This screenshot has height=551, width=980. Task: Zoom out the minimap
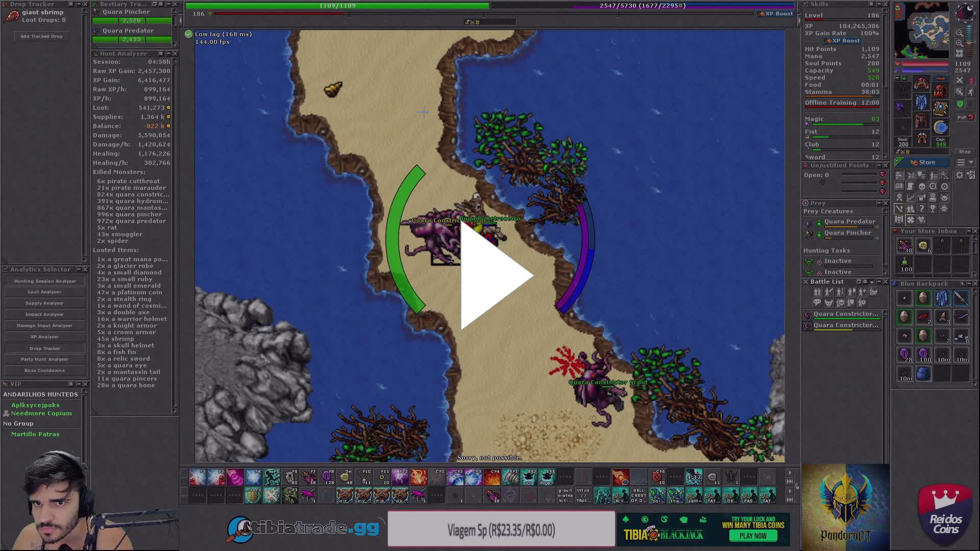960,33
